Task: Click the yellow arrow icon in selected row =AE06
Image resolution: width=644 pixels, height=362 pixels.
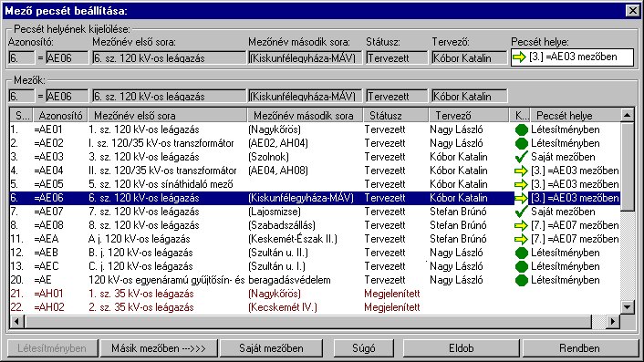Action: [521, 198]
